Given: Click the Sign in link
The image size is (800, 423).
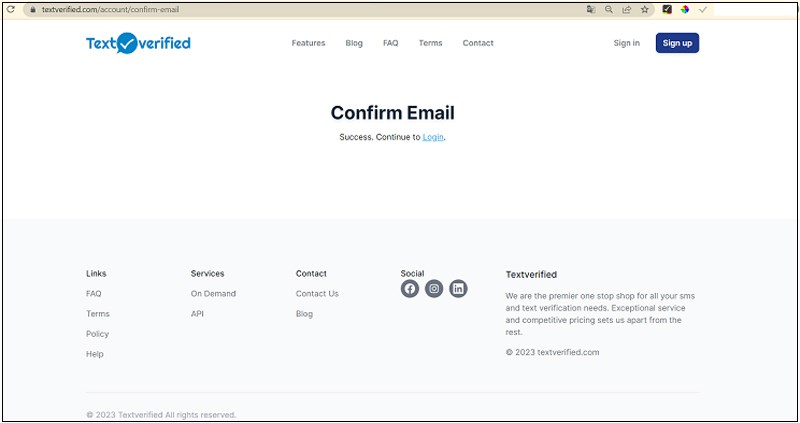Looking at the screenshot, I should click(x=626, y=43).
